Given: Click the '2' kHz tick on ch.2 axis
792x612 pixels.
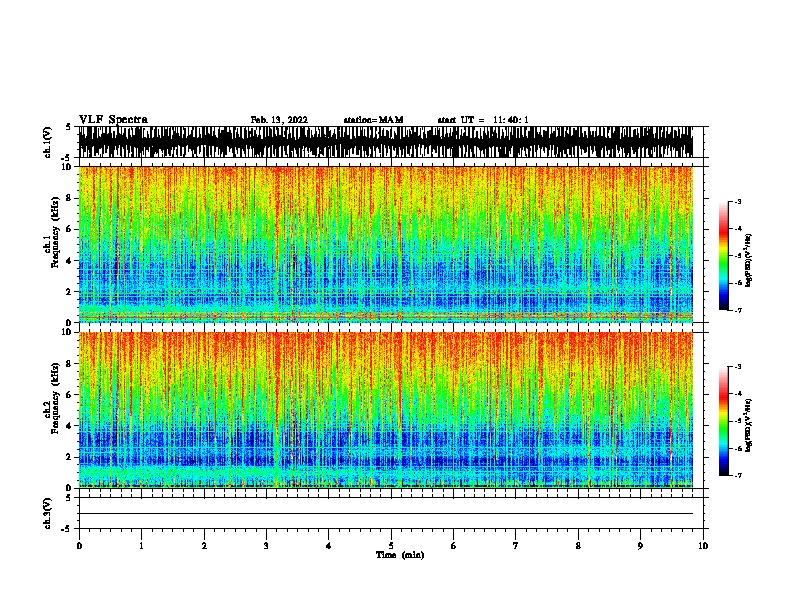Looking at the screenshot, I should click(70, 457).
